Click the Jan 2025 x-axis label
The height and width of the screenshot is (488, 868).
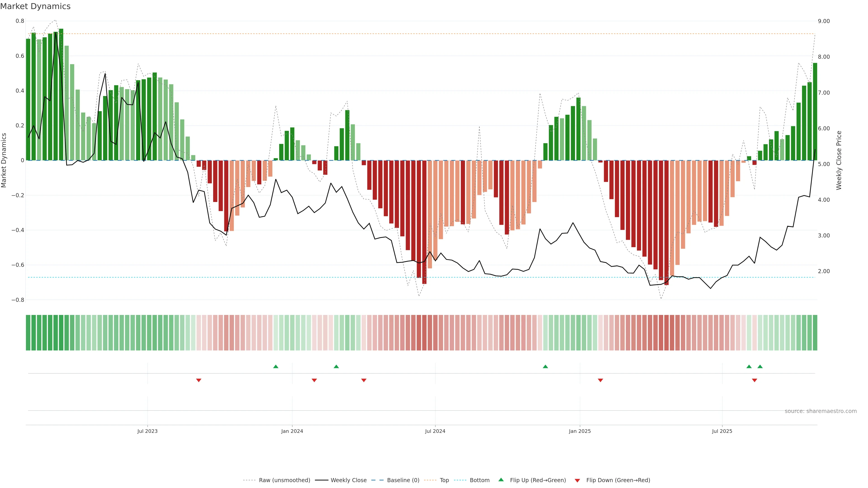point(580,431)
